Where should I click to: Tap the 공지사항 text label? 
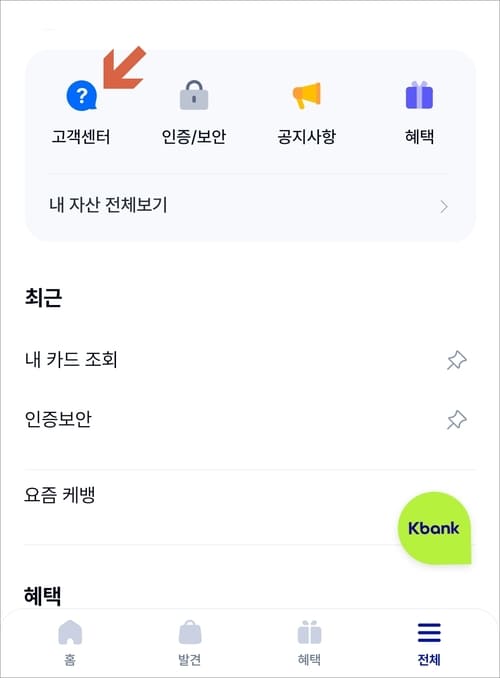coord(307,137)
